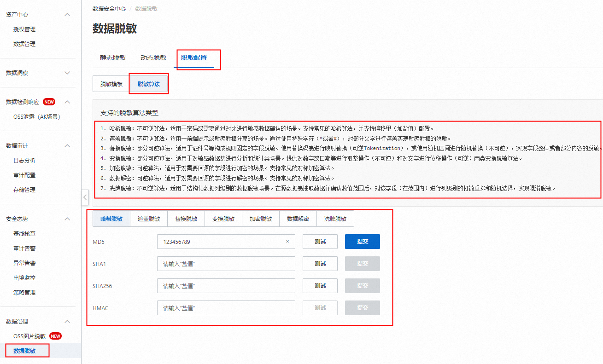
Task: Select 脱敏模板 sub-tab
Action: 111,84
